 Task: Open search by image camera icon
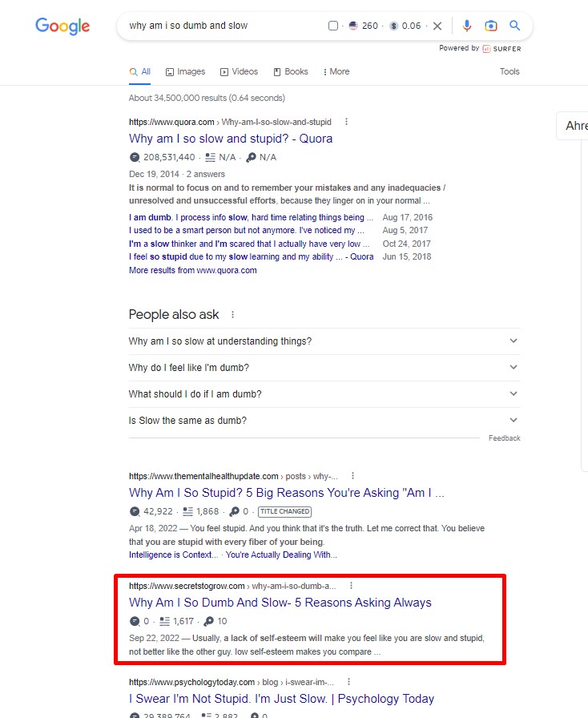491,26
